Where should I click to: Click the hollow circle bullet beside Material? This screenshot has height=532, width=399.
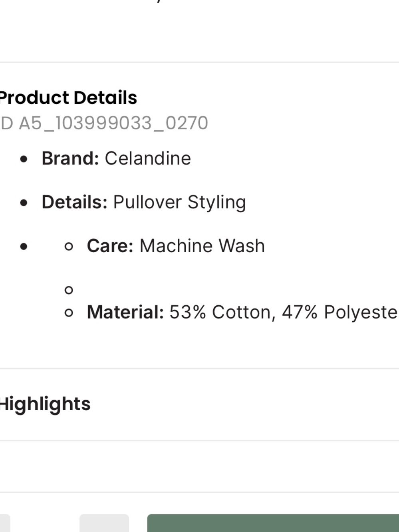[x=69, y=313]
